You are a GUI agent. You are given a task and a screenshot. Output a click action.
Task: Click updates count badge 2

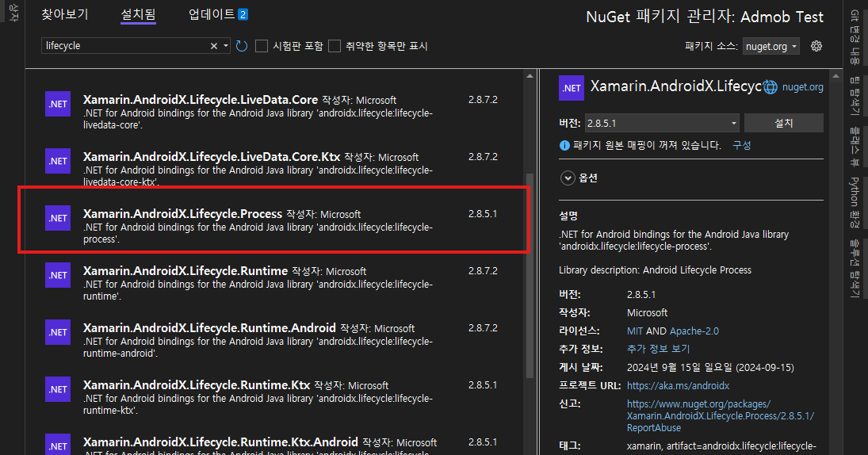pyautogui.click(x=243, y=15)
